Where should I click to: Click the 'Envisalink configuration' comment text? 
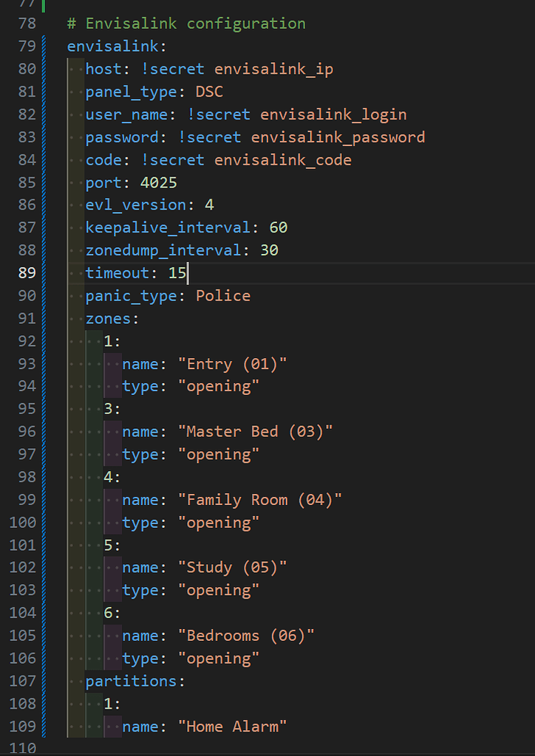click(195, 24)
